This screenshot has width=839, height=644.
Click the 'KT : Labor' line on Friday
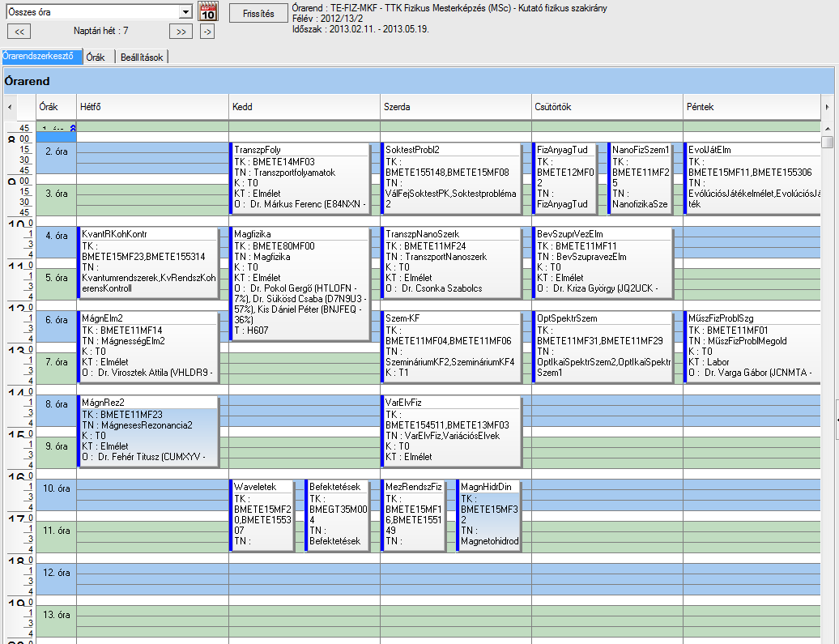tap(709, 362)
